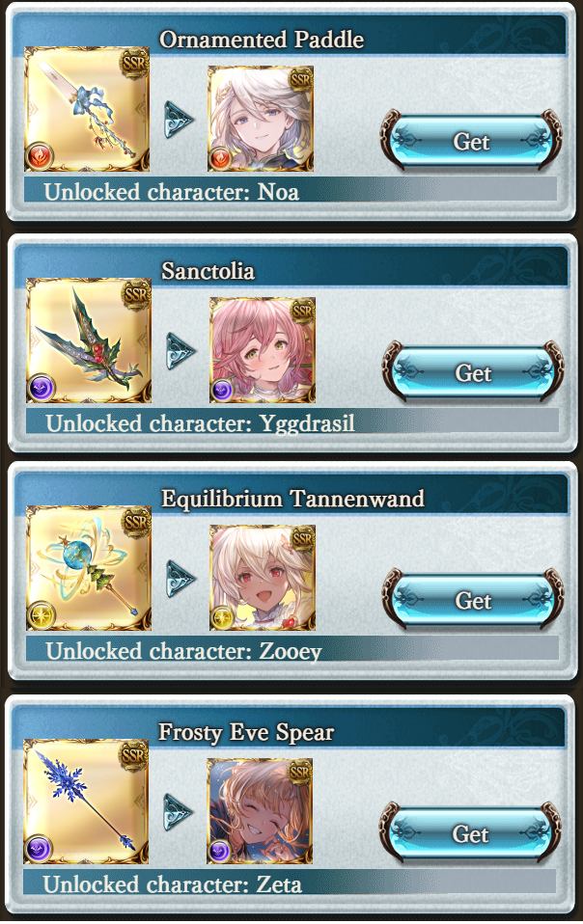Get the Sanctolia weapon
Viewport: 583px width, 924px height.
click(473, 372)
